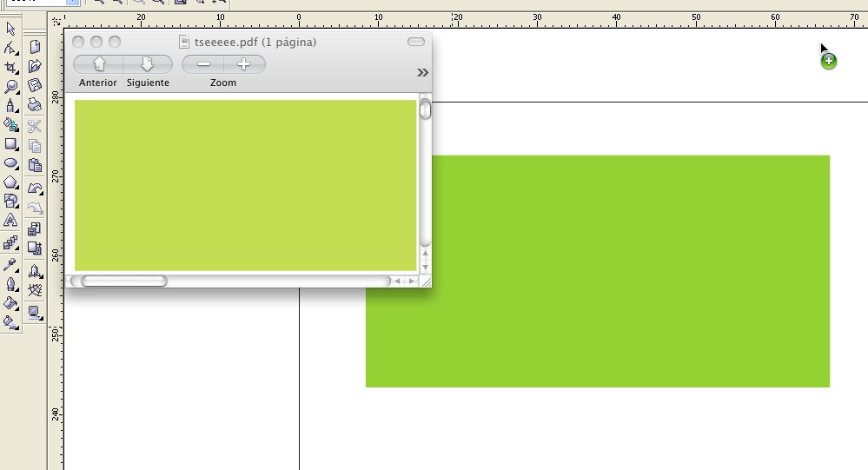This screenshot has height=470, width=868.
Task: Go to next page with Siguiente button
Action: (147, 64)
